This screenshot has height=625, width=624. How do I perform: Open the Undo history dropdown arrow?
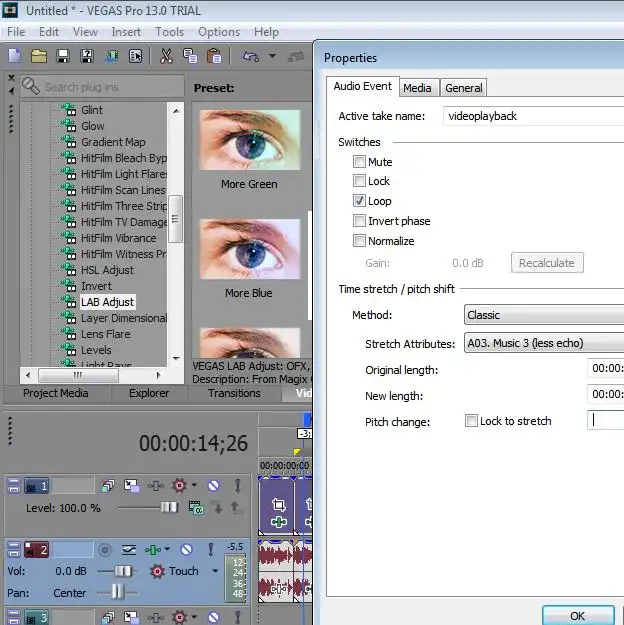pyautogui.click(x=272, y=56)
